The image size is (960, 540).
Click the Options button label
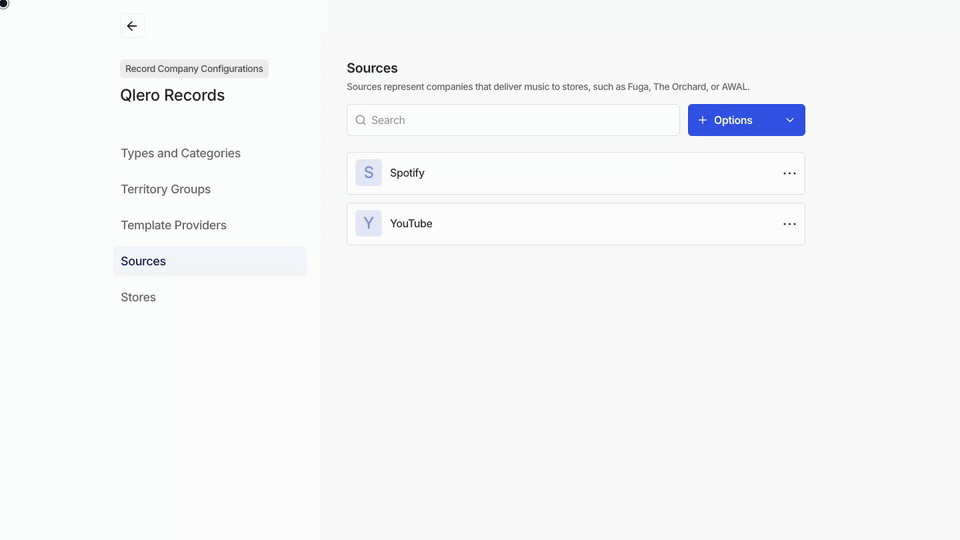[733, 120]
